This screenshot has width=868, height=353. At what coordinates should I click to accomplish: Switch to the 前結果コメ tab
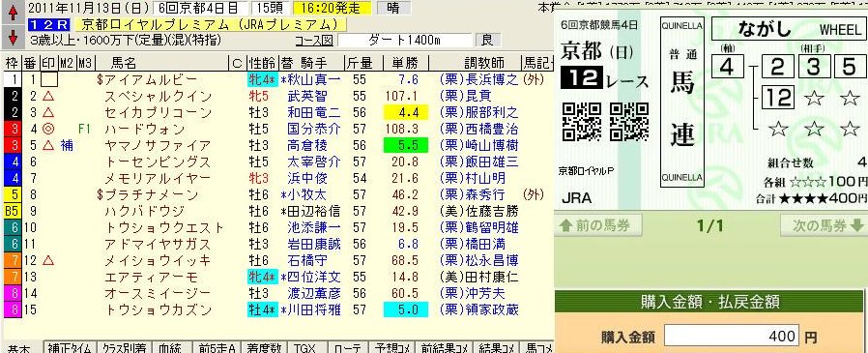[445, 347]
